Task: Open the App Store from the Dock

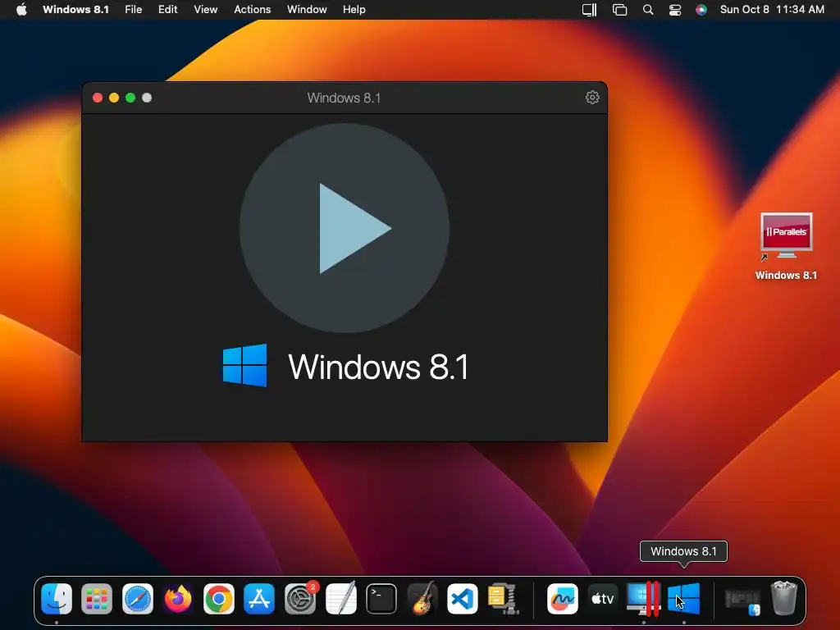Action: click(259, 598)
